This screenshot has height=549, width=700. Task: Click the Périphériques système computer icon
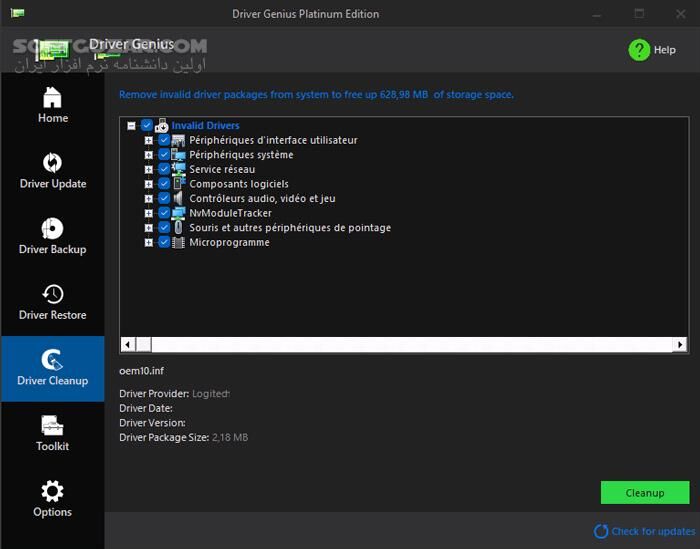(x=178, y=155)
